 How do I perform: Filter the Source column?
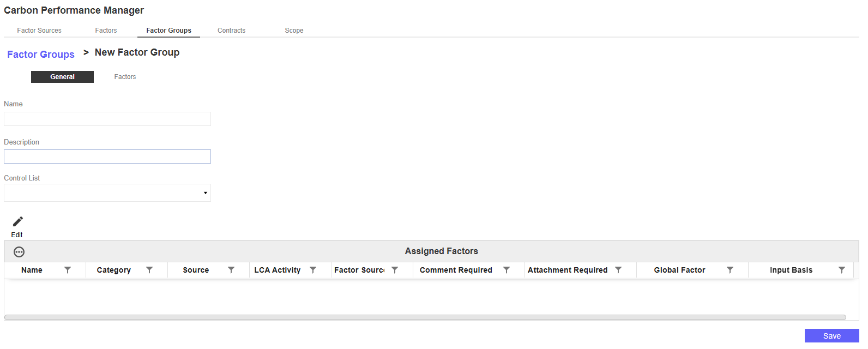coord(231,270)
